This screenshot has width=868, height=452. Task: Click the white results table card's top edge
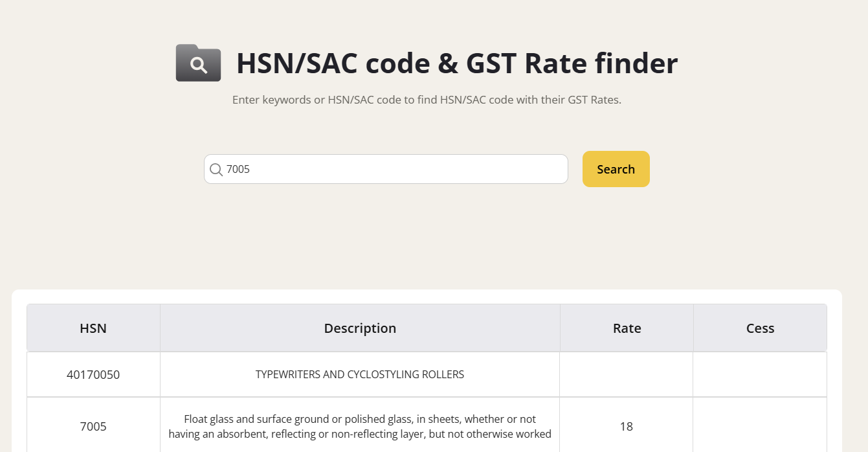[x=427, y=292]
